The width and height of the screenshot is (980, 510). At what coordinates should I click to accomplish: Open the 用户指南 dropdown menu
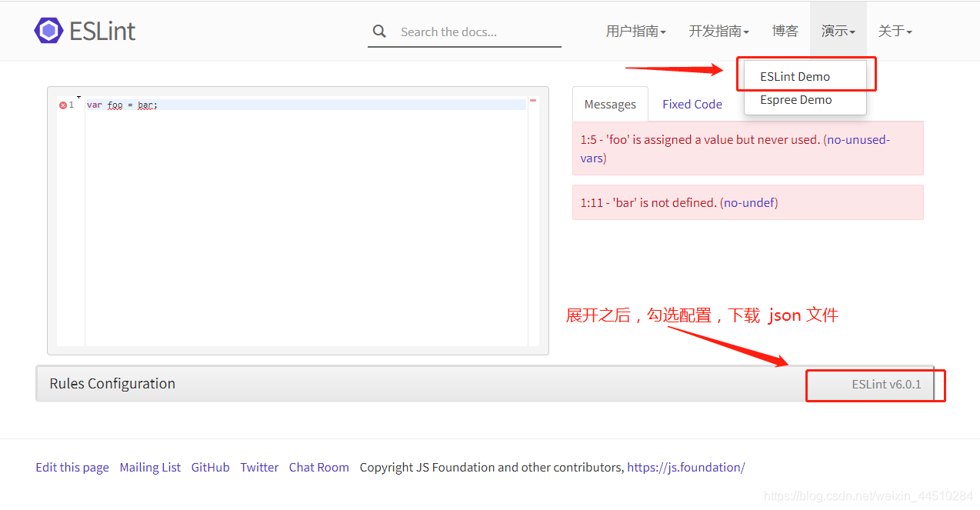click(636, 31)
